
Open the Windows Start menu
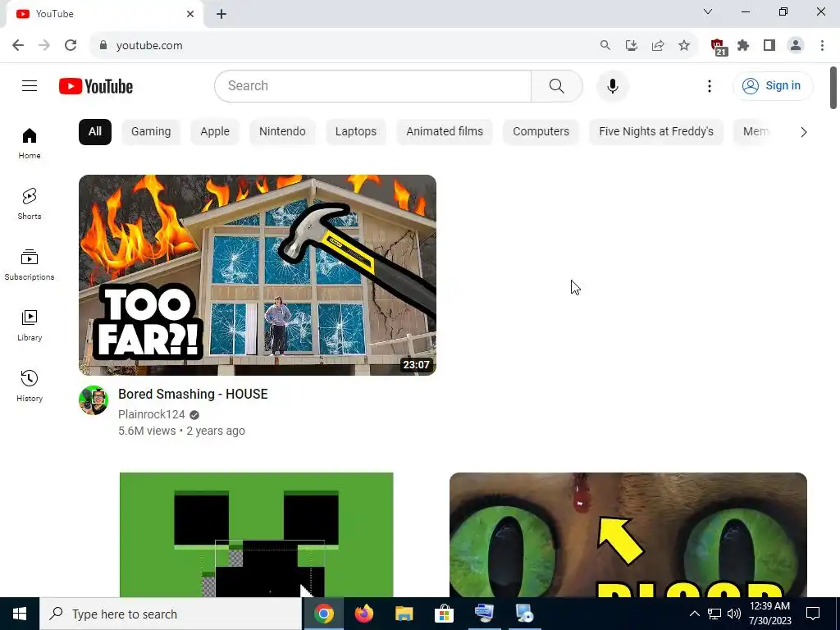[x=20, y=614]
